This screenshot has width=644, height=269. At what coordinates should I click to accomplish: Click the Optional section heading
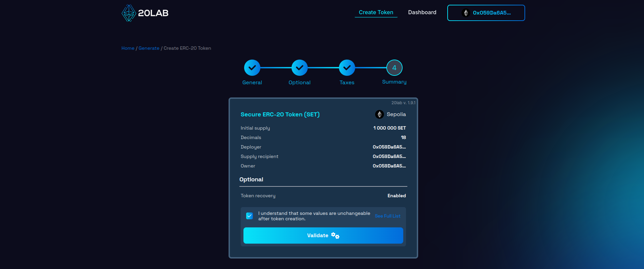[x=251, y=179]
